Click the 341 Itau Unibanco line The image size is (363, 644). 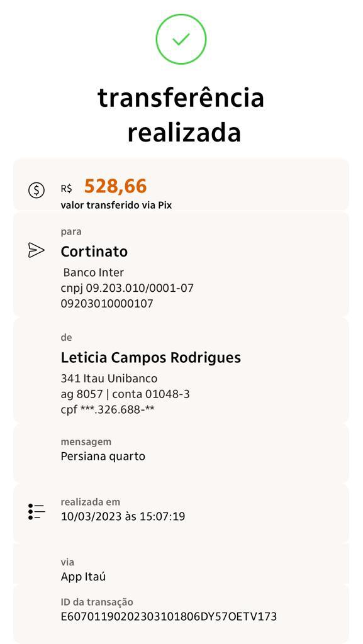point(109,378)
